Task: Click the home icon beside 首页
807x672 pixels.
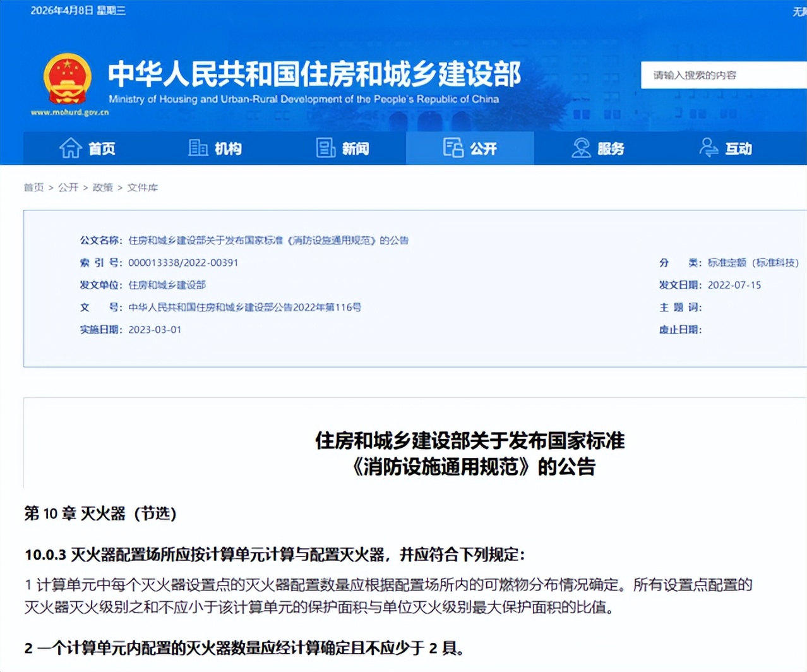Action: pyautogui.click(x=71, y=148)
